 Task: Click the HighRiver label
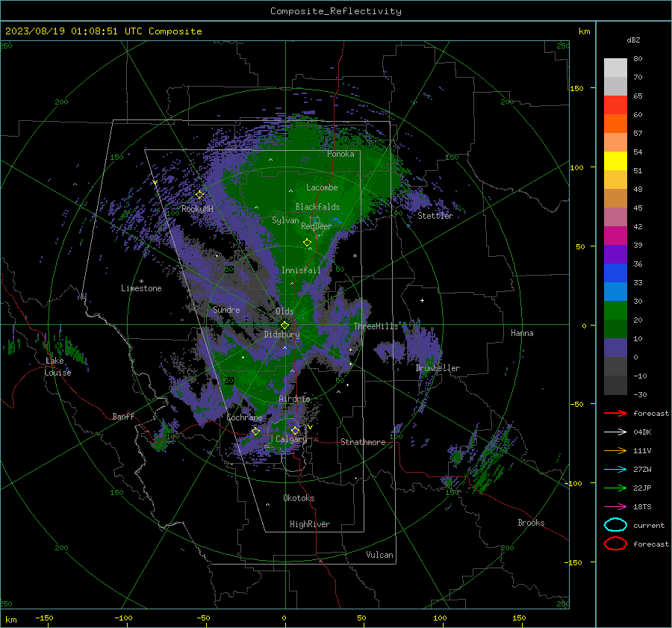click(x=310, y=524)
